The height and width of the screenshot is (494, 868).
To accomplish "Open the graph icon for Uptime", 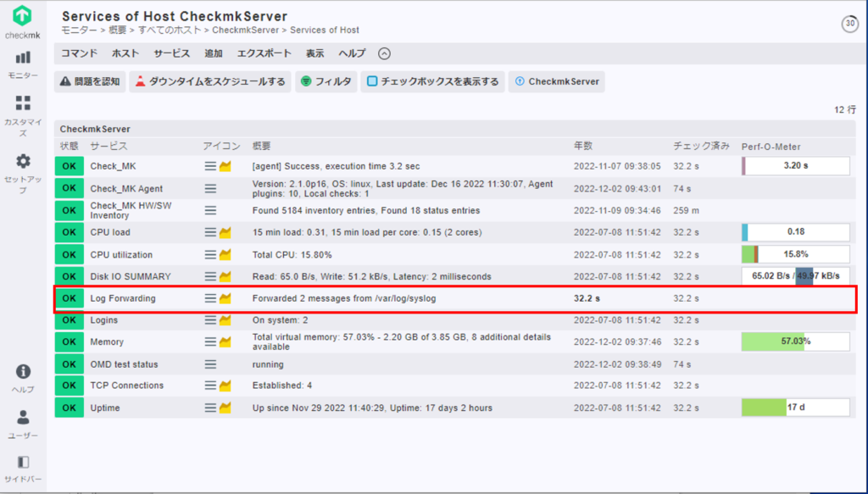I will click(225, 408).
